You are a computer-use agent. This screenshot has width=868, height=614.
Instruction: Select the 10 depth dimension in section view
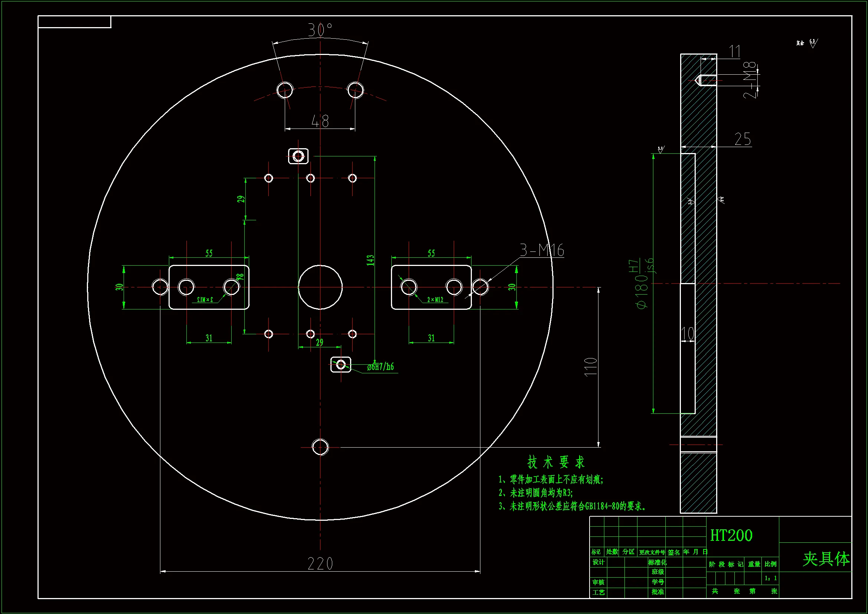(x=687, y=334)
